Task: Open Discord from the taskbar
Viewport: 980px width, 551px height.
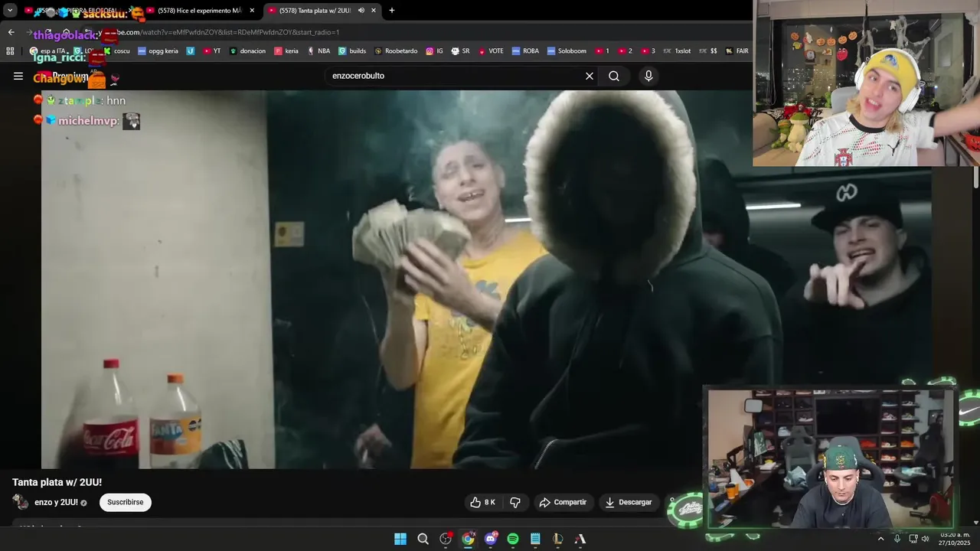Action: pyautogui.click(x=491, y=539)
